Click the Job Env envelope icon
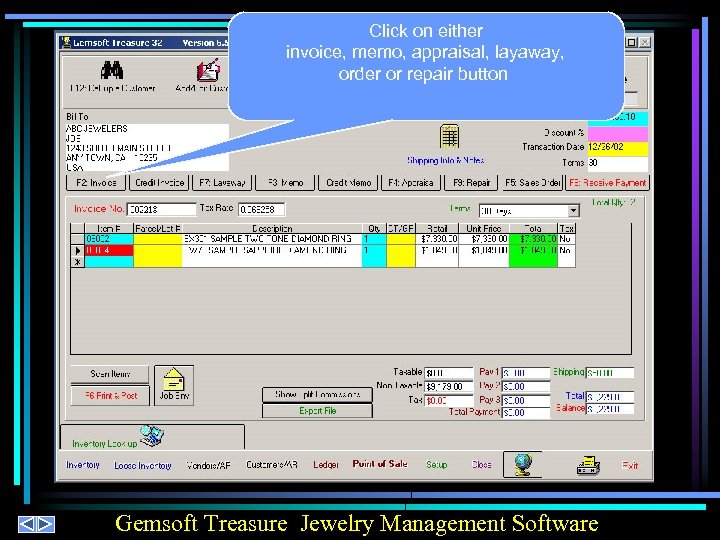Image resolution: width=720 pixels, height=540 pixels. [174, 385]
